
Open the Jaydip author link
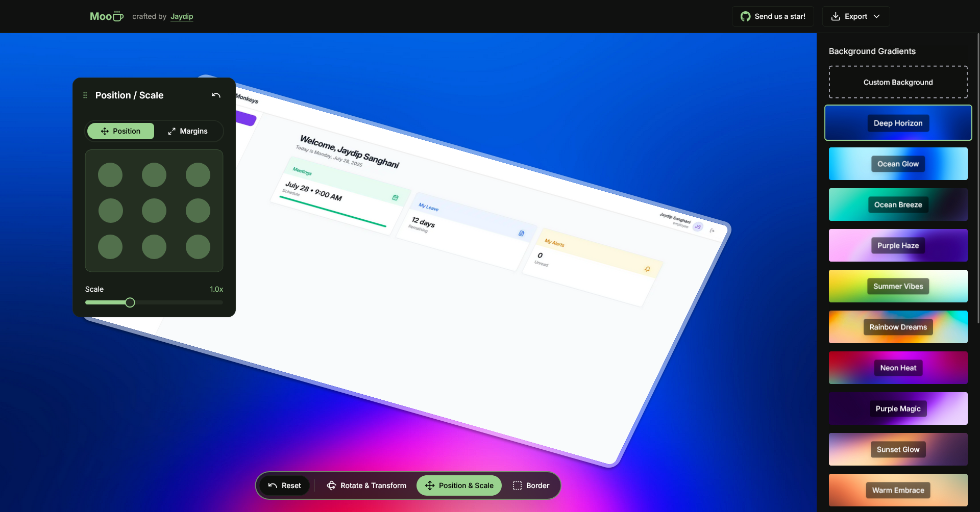pos(182,16)
